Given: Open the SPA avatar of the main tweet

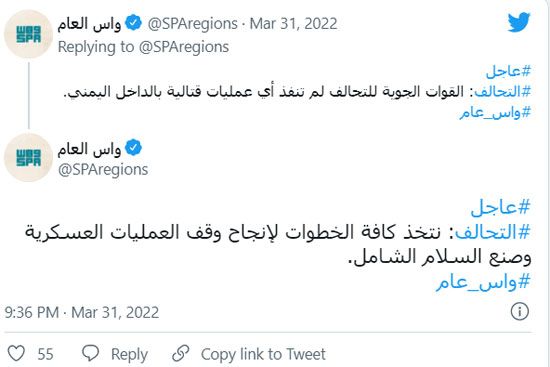Looking at the screenshot, I should (x=28, y=158).
